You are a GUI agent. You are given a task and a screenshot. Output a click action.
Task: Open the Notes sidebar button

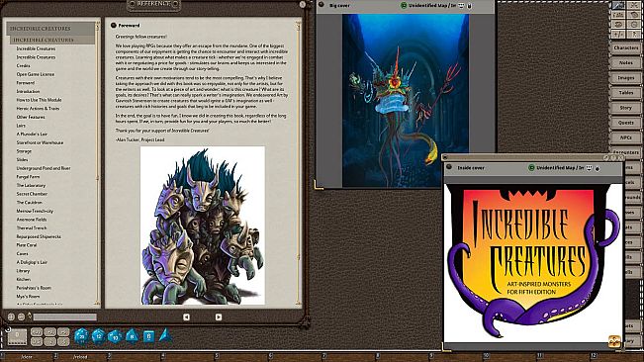point(626,62)
